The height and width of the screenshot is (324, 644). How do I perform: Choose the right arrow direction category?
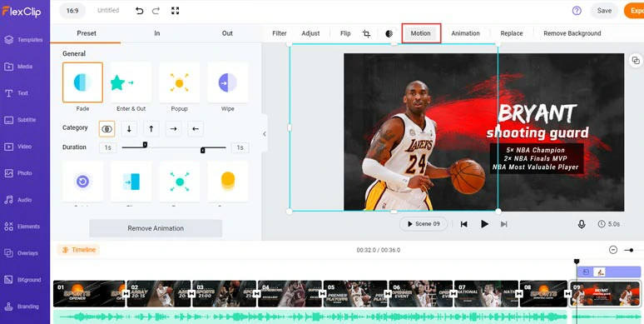173,129
